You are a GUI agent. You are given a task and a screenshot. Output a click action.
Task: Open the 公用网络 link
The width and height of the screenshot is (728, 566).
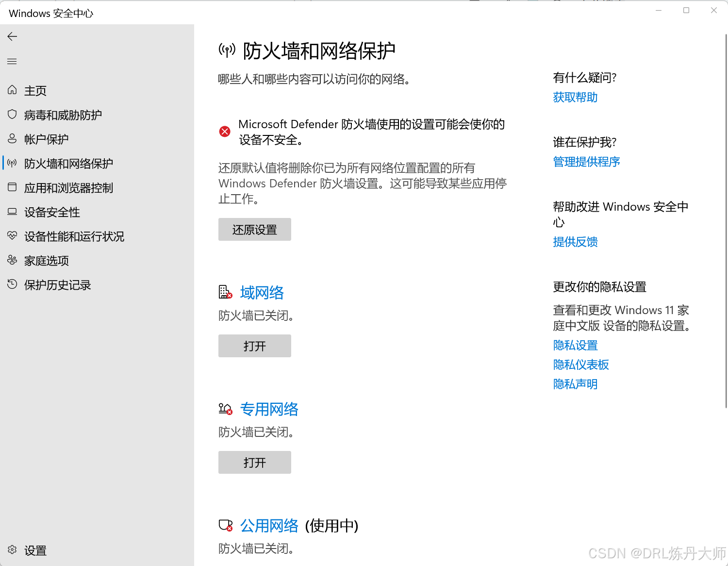269,526
